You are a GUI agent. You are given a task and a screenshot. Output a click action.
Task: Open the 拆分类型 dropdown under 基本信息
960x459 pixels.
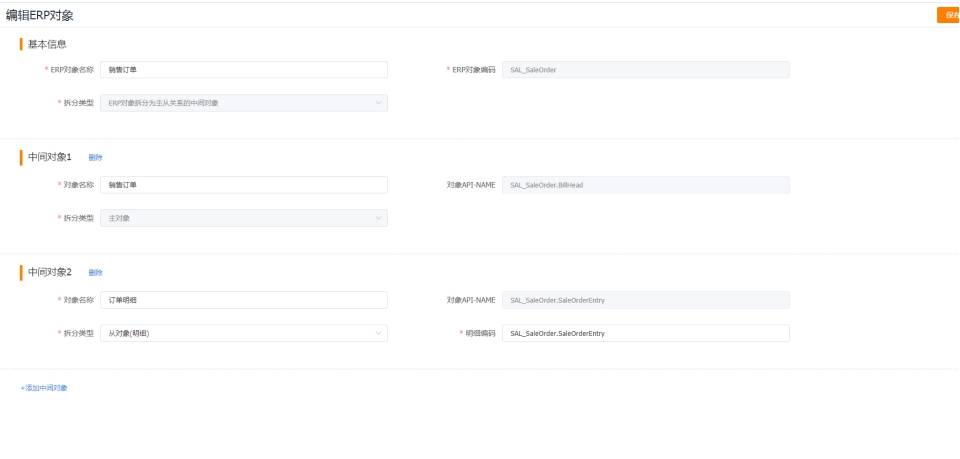tap(244, 103)
